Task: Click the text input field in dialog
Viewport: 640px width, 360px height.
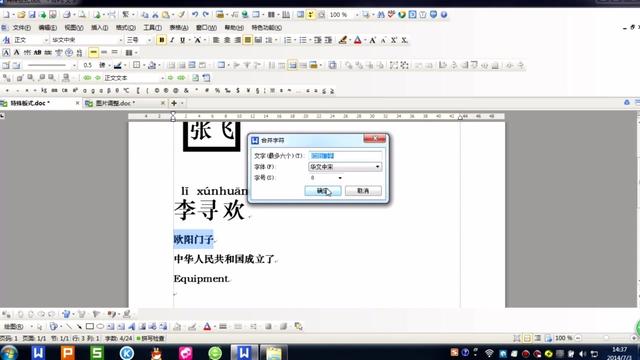Action: (x=345, y=156)
